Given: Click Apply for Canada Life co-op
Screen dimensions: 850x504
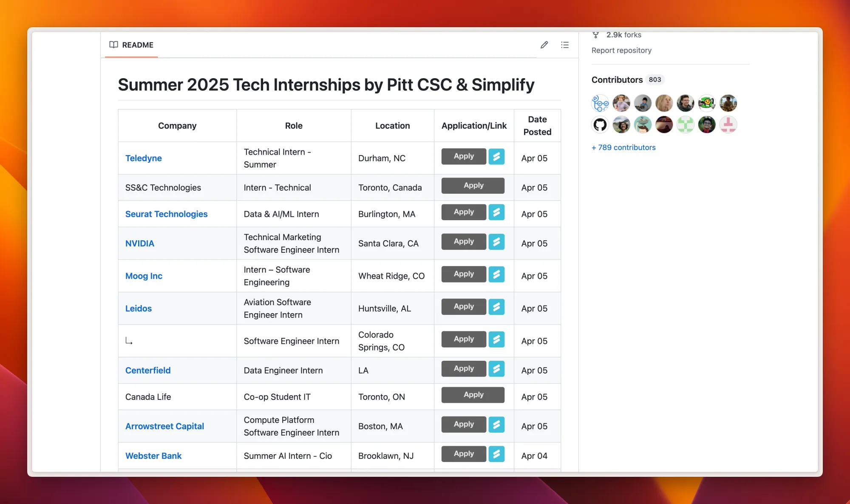Looking at the screenshot, I should click(x=473, y=395).
